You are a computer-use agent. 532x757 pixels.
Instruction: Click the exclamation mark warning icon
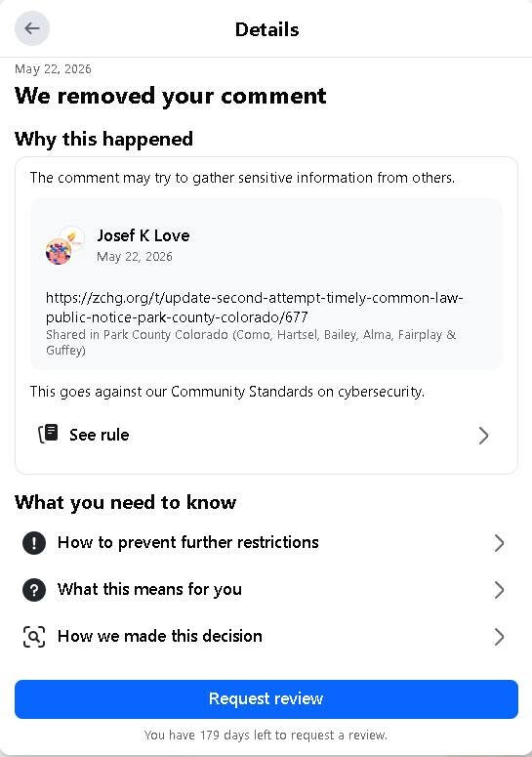coord(34,543)
